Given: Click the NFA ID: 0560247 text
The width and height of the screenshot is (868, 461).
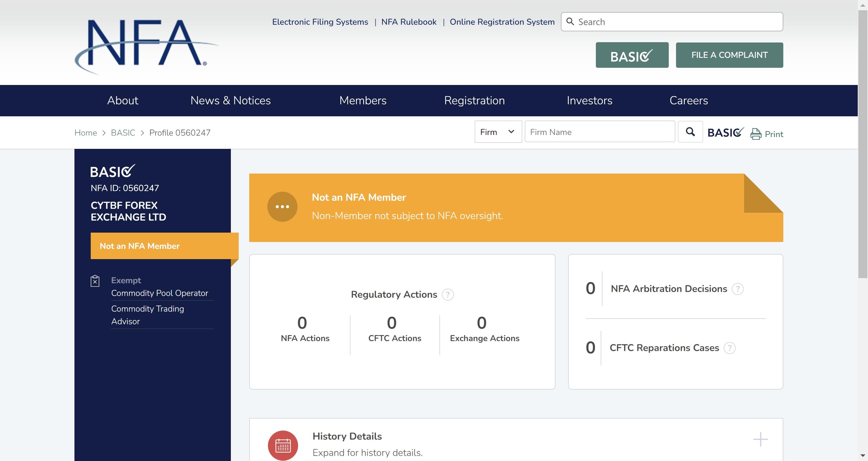Looking at the screenshot, I should coord(125,188).
